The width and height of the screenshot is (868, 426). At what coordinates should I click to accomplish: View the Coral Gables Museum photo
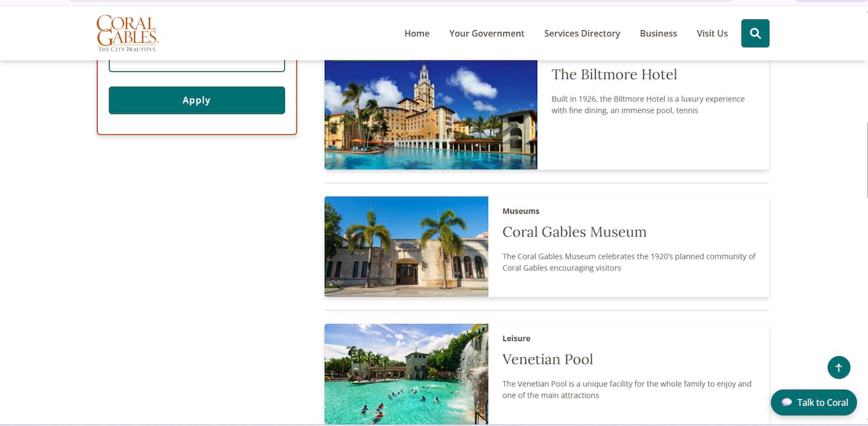406,246
